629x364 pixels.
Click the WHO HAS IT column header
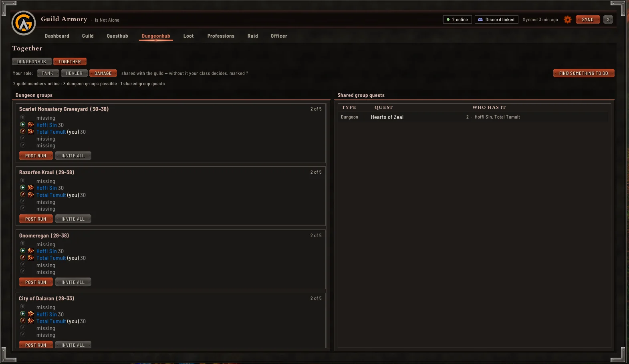click(489, 107)
